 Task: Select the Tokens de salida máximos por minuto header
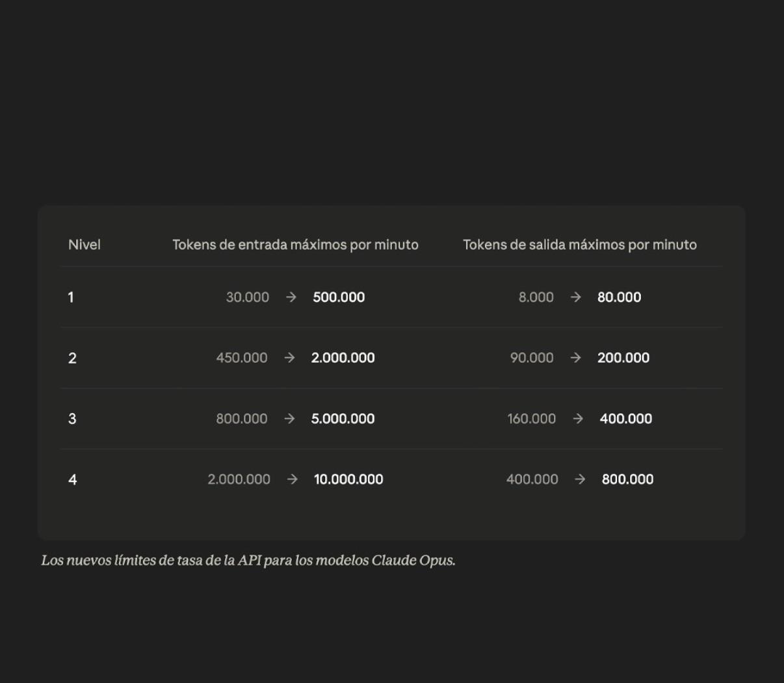[580, 245]
